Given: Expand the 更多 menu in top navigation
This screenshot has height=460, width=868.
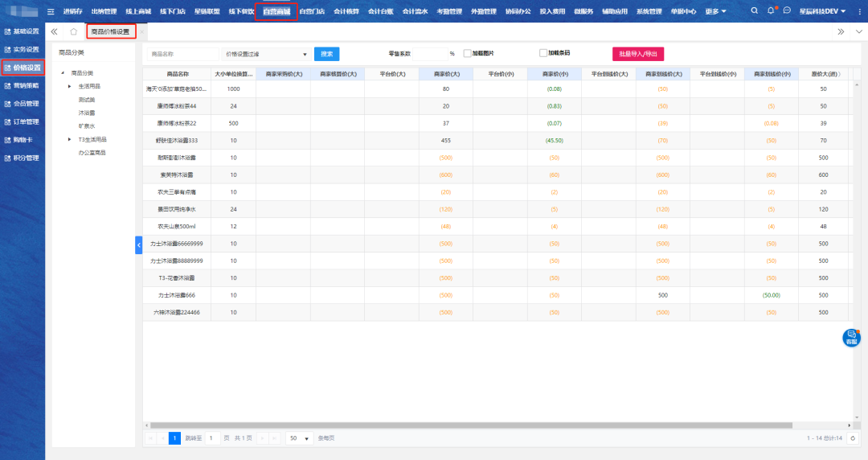Looking at the screenshot, I should click(715, 11).
